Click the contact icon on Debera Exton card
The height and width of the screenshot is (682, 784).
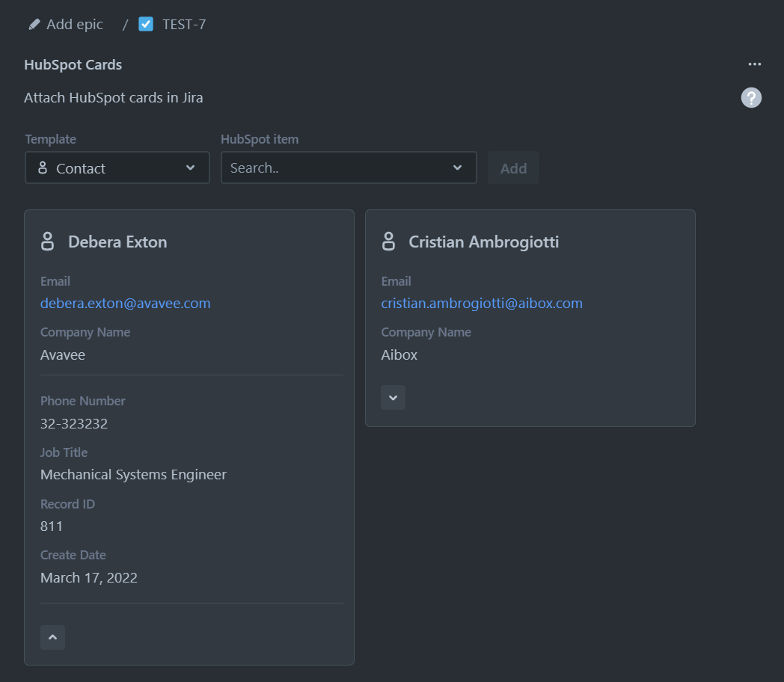pyautogui.click(x=48, y=242)
